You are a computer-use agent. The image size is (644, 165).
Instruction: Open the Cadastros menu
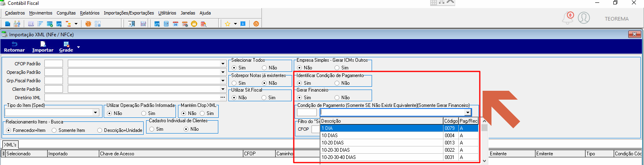(x=15, y=13)
